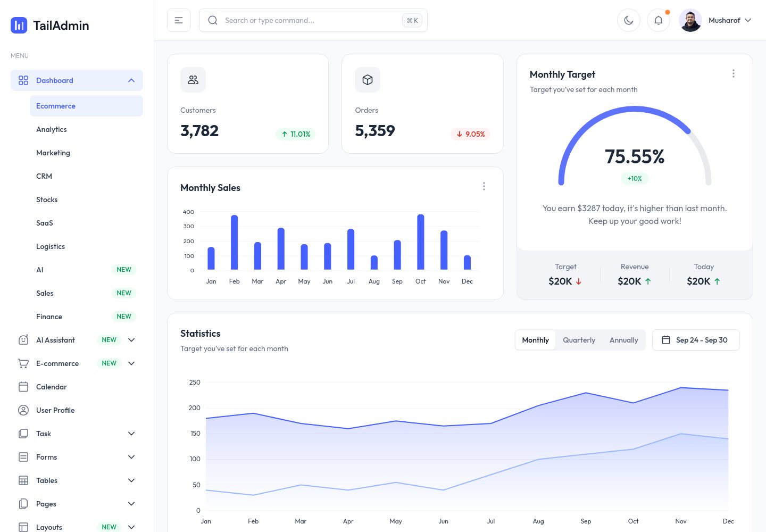This screenshot has width=766, height=532.
Task: Switch to Annually statistics tab
Action: 624,340
